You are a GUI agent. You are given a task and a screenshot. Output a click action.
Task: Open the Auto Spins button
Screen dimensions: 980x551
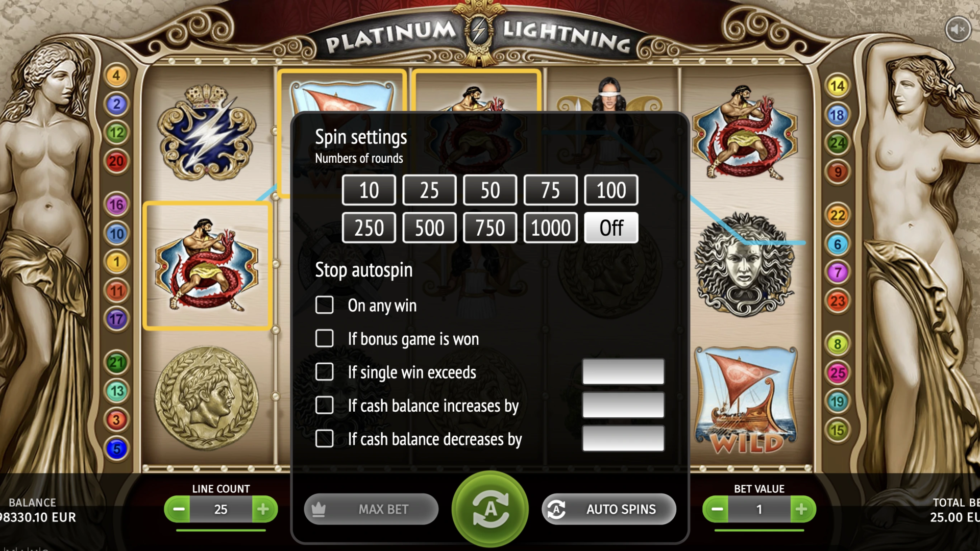[609, 509]
